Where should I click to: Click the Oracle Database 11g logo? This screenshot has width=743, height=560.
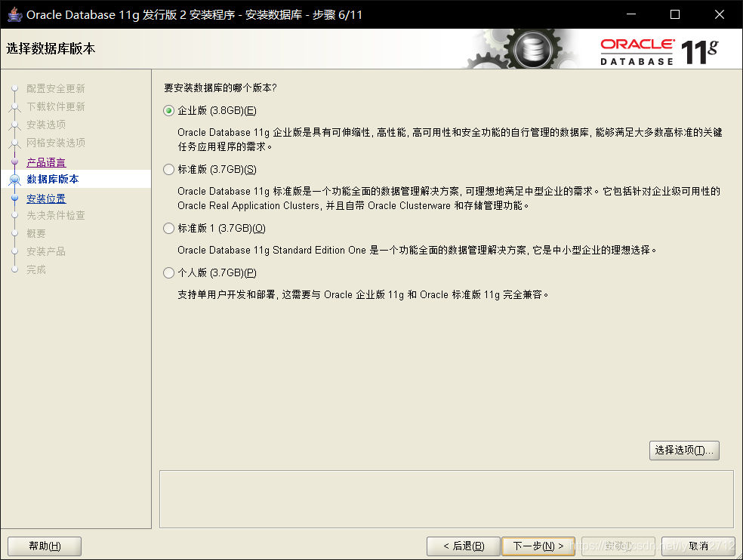coord(660,51)
